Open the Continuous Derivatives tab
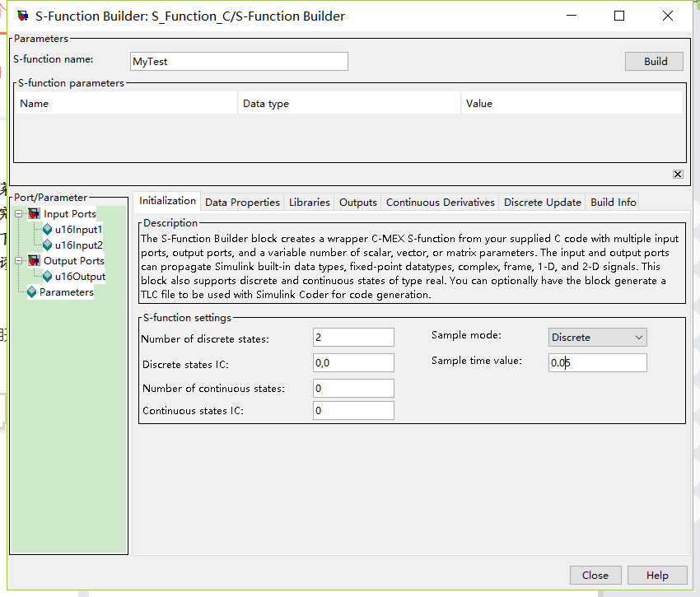 (441, 203)
